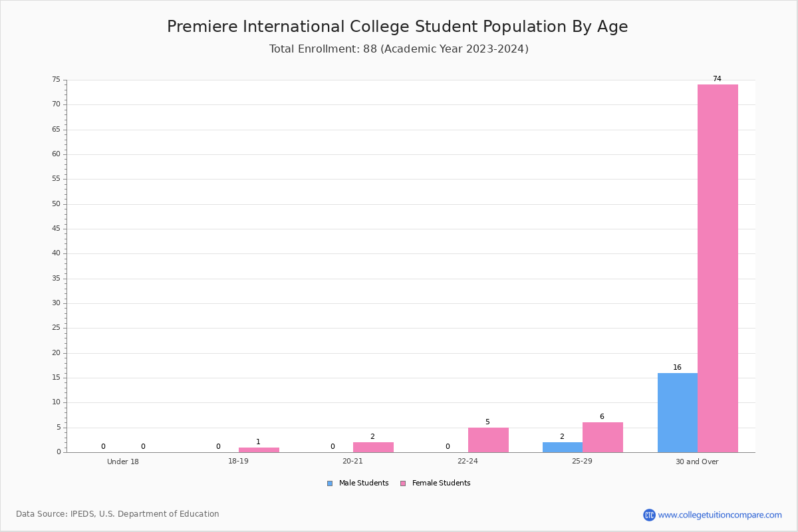The height and width of the screenshot is (532, 798).
Task: Toggle the Male Students legend label
Action: pyautogui.click(x=364, y=483)
